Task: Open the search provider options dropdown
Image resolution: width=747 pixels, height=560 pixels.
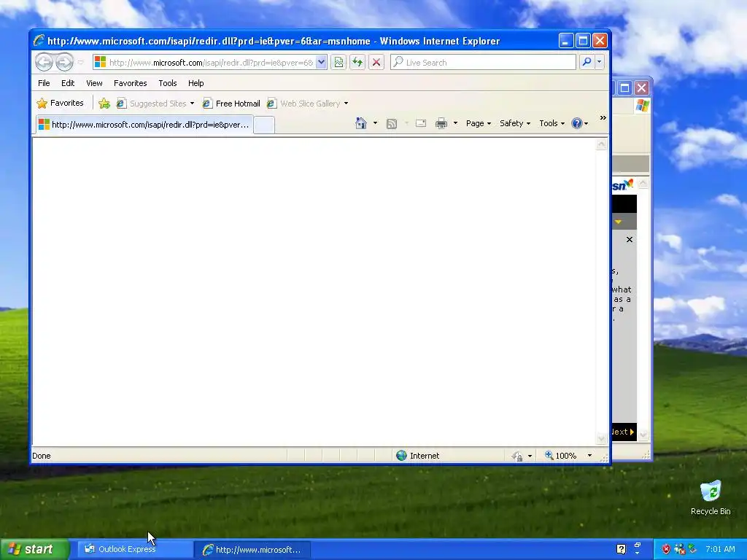Action: coord(600,63)
